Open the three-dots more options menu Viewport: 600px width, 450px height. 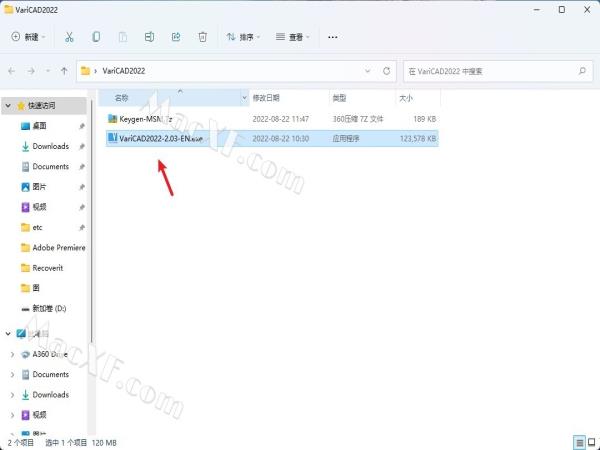[333, 37]
